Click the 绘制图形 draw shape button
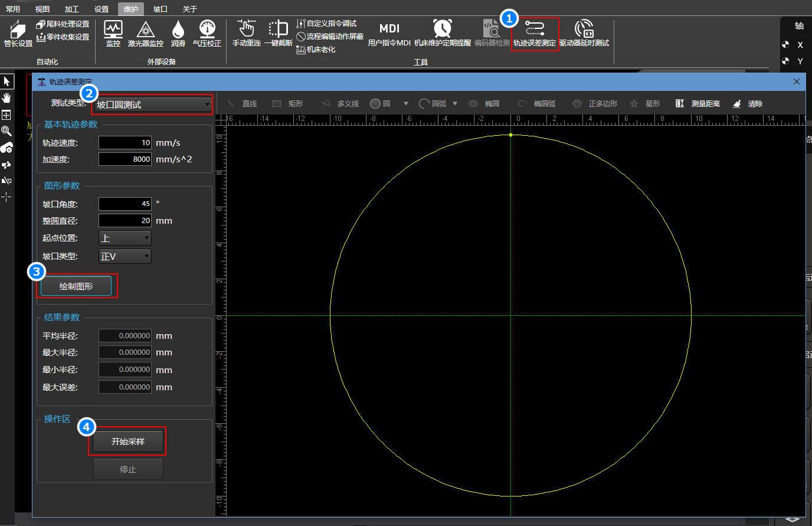The height and width of the screenshot is (526, 812). tap(76, 286)
